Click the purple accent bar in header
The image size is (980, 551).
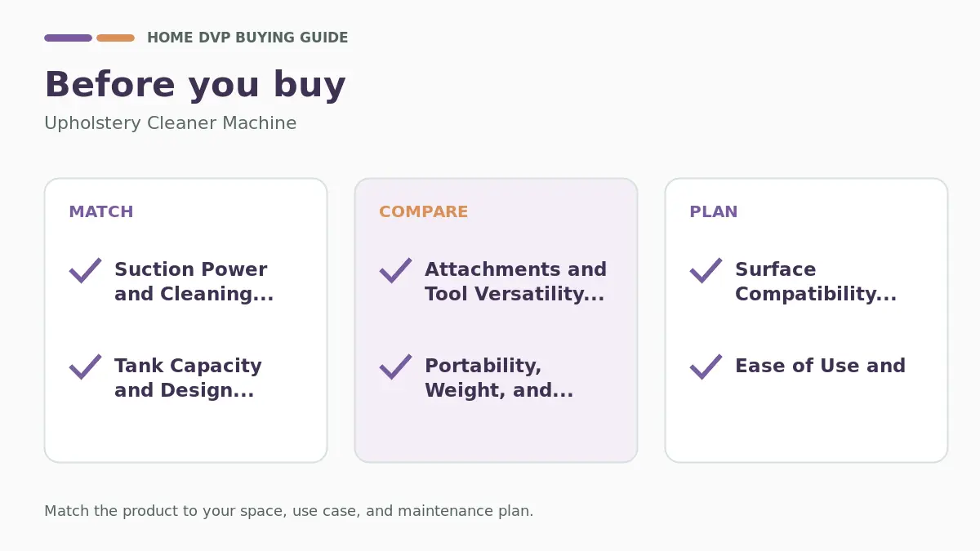(68, 38)
